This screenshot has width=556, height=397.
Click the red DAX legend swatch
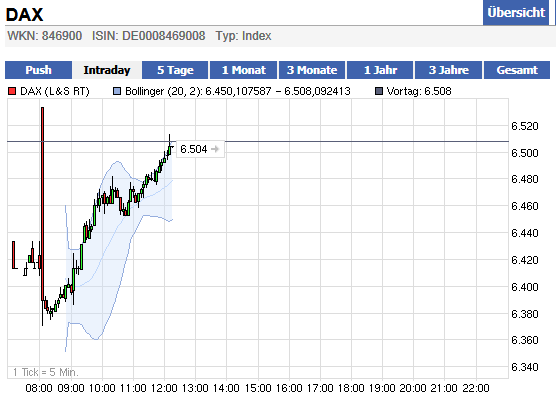(x=12, y=91)
